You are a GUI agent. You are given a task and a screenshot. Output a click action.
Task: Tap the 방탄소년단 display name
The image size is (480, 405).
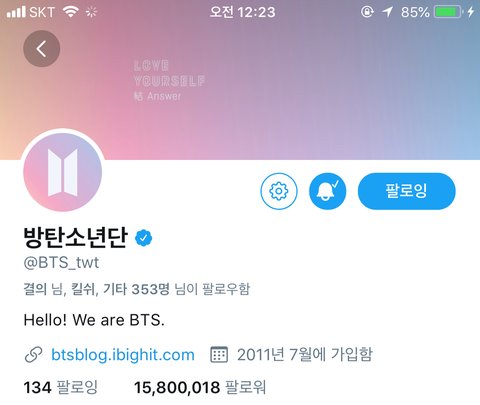pos(75,237)
